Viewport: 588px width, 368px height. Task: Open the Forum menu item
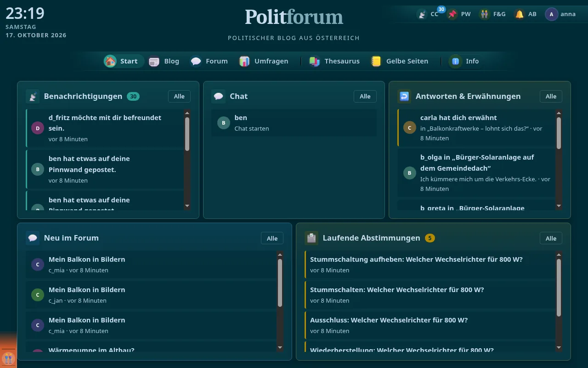point(210,61)
